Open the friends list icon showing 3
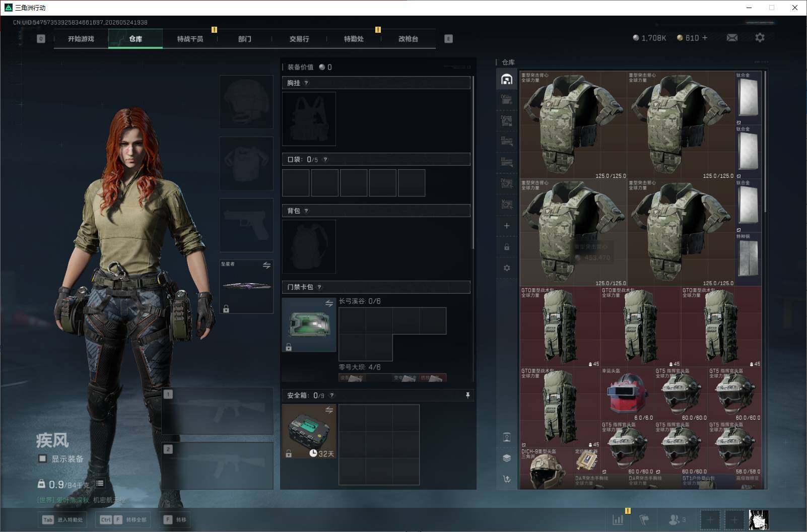Screen dimensions: 807x532 click(x=677, y=519)
